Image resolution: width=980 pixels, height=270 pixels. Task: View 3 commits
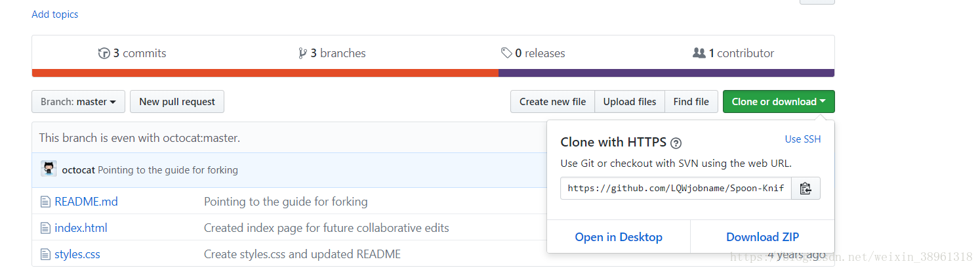[x=133, y=53]
